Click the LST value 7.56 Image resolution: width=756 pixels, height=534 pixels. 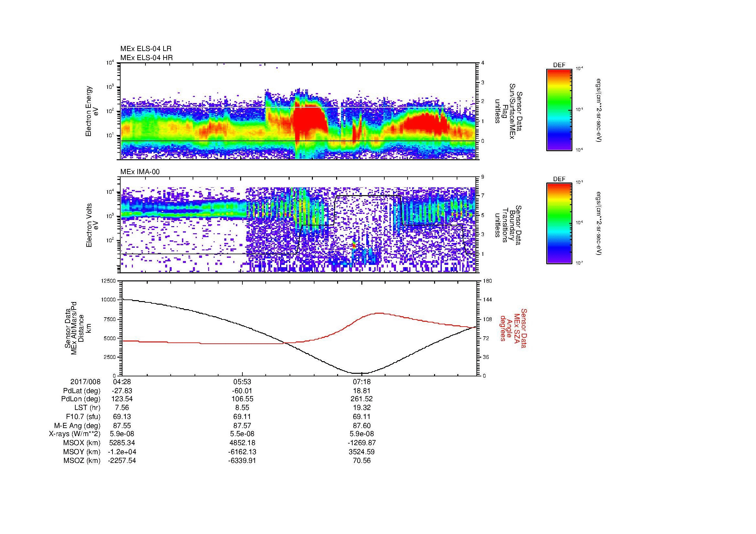click(x=122, y=408)
